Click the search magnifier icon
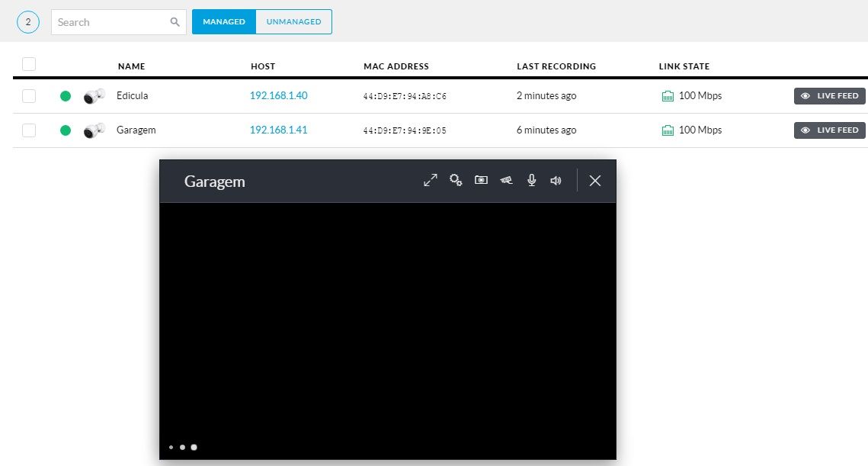The height and width of the screenshot is (466, 868). pos(175,22)
